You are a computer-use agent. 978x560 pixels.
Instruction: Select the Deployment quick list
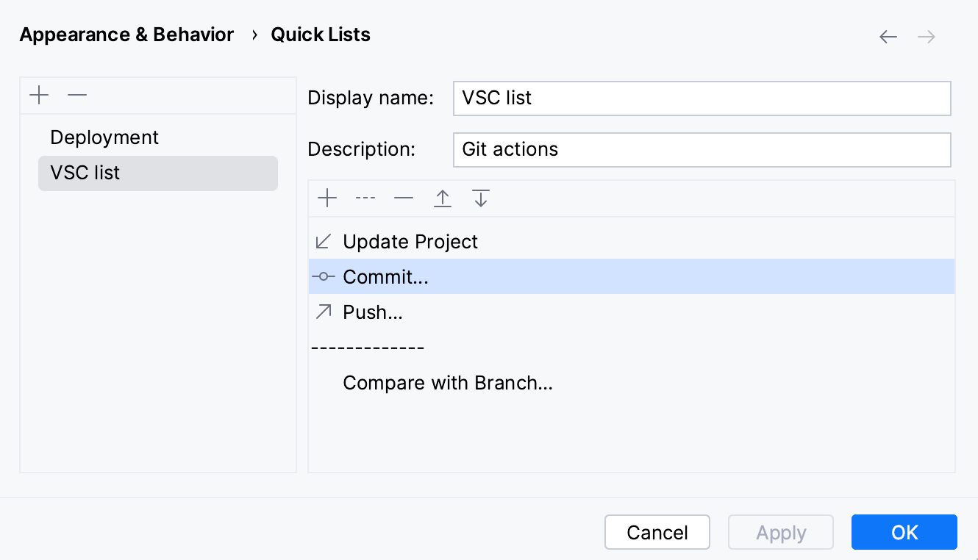coord(104,137)
